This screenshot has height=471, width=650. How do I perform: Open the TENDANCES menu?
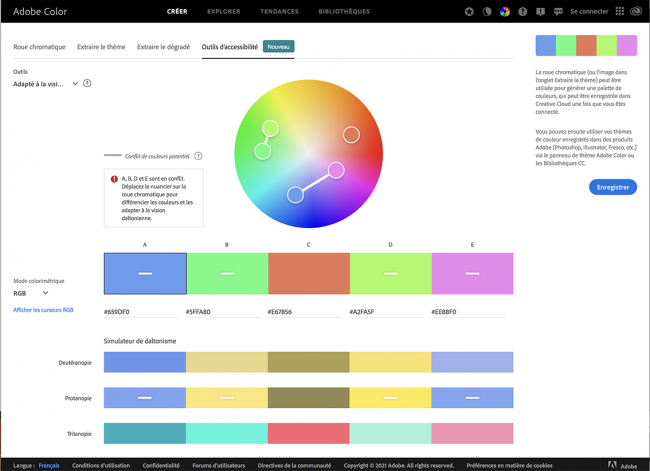coord(279,12)
